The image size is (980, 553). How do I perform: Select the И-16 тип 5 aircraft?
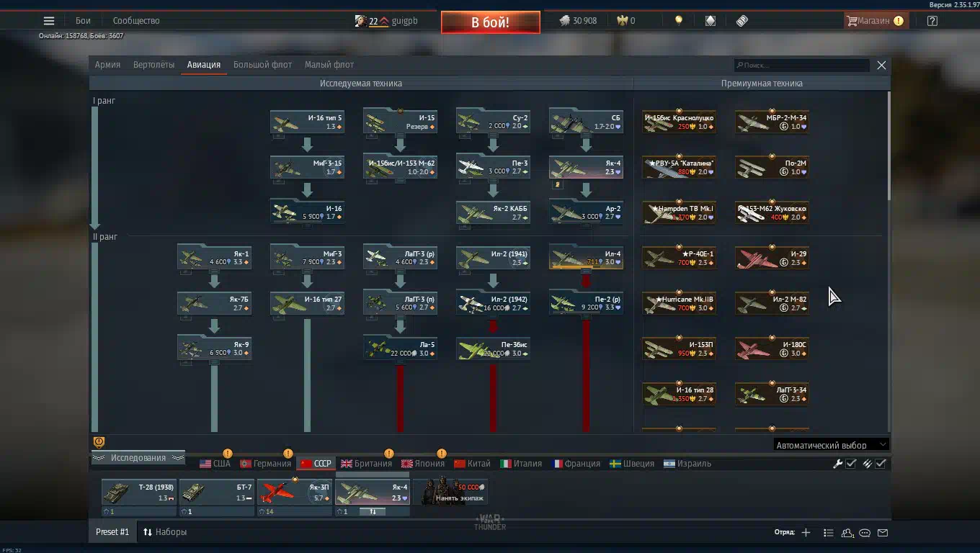click(307, 122)
